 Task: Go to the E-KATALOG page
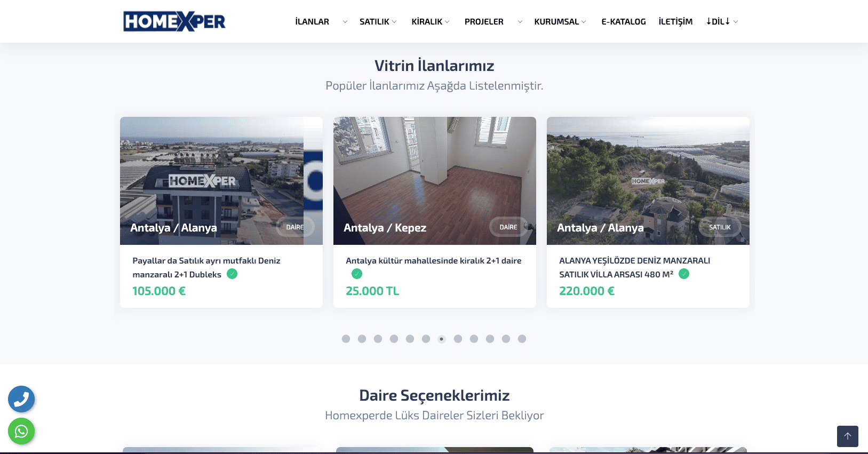coord(624,22)
